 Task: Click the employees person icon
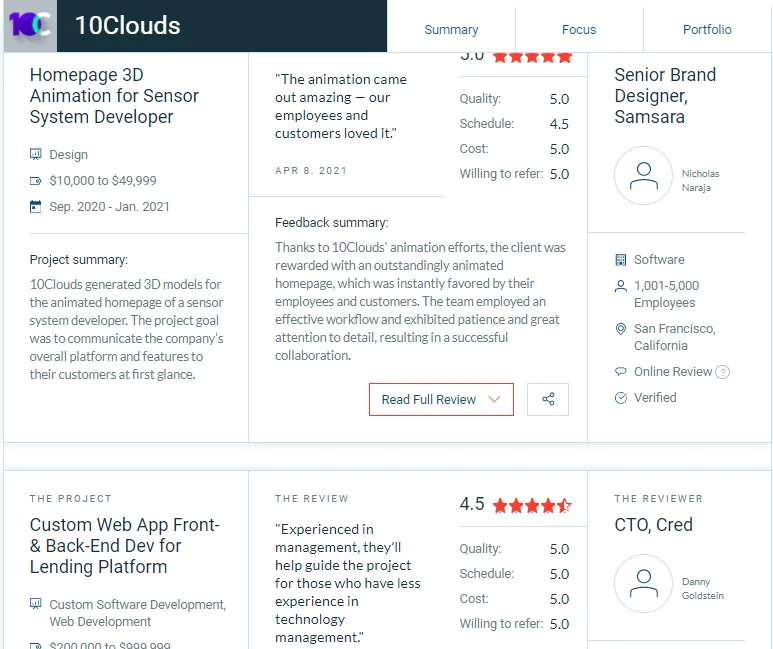(x=621, y=286)
